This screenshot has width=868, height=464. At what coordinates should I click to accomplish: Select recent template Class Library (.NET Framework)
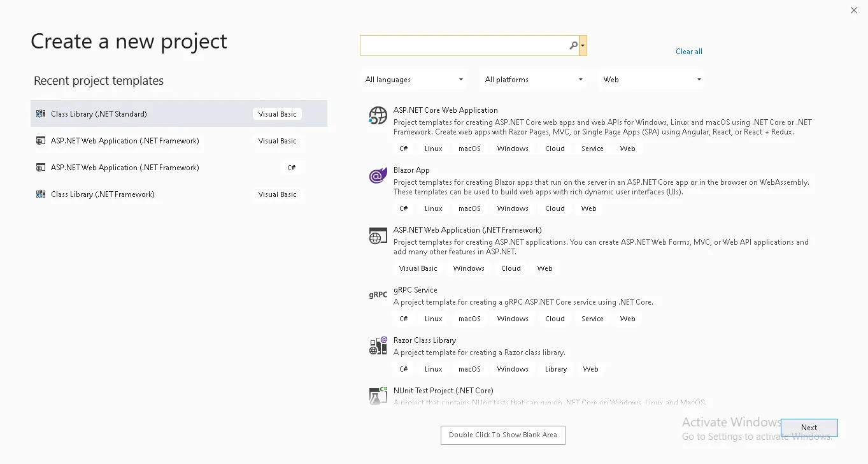(179, 194)
